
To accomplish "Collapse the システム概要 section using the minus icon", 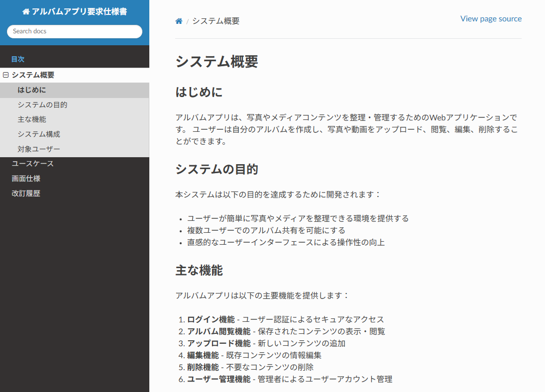I will (x=6, y=75).
